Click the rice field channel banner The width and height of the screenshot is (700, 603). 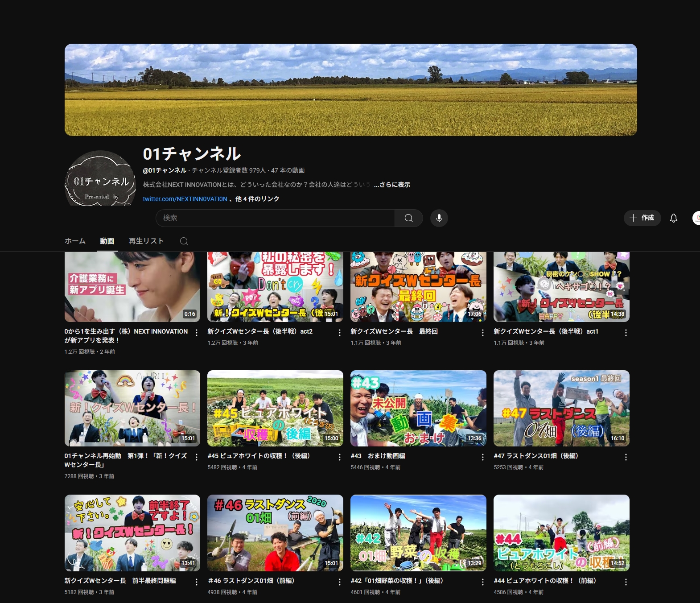click(350, 90)
